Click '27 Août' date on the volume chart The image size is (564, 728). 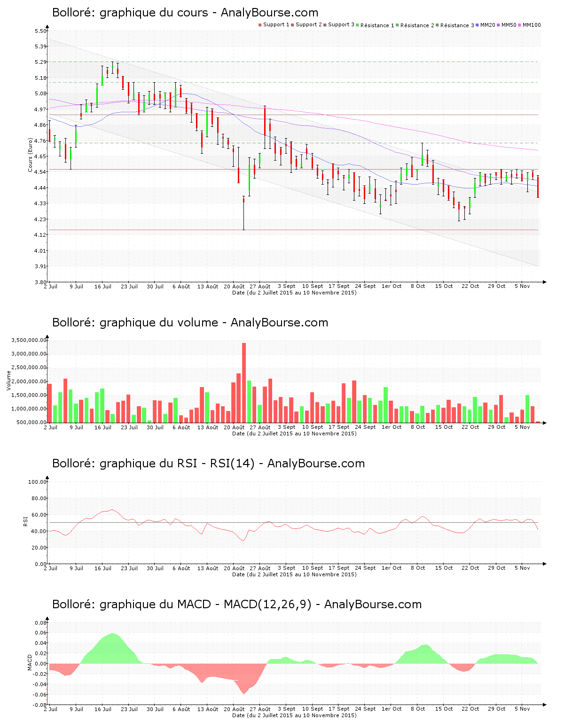[x=260, y=427]
